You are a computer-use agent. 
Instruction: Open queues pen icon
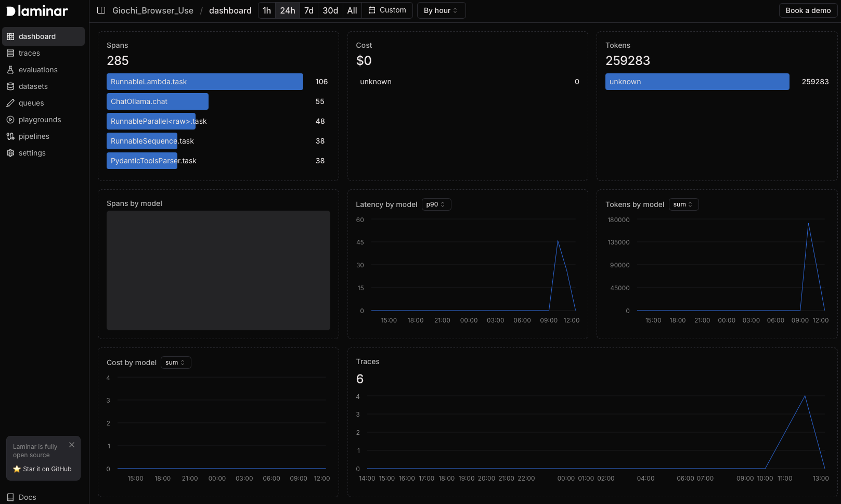pyautogui.click(x=10, y=103)
